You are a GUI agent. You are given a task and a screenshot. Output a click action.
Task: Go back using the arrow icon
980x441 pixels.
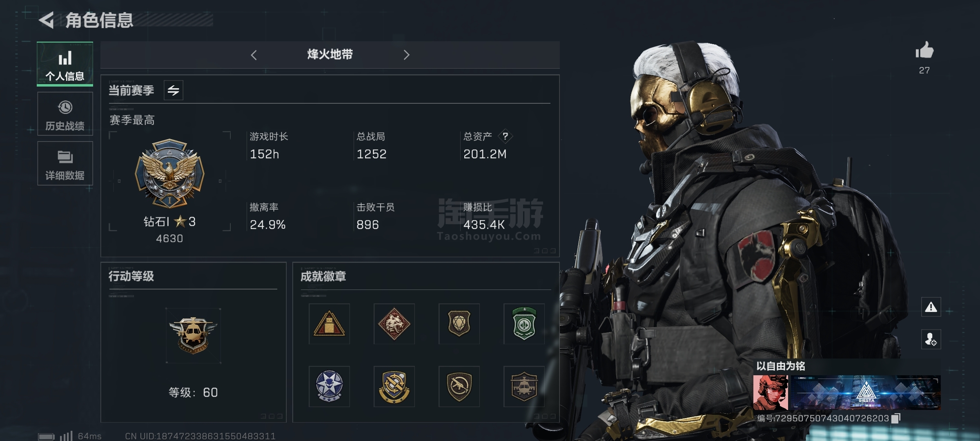47,20
